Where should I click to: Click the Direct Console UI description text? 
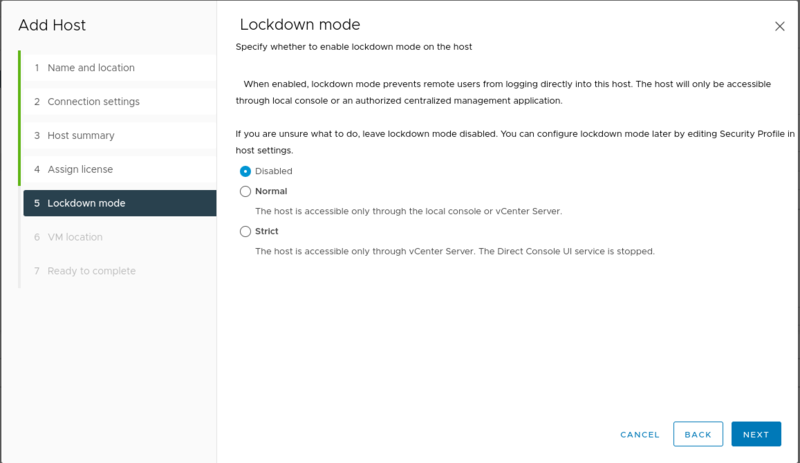454,251
